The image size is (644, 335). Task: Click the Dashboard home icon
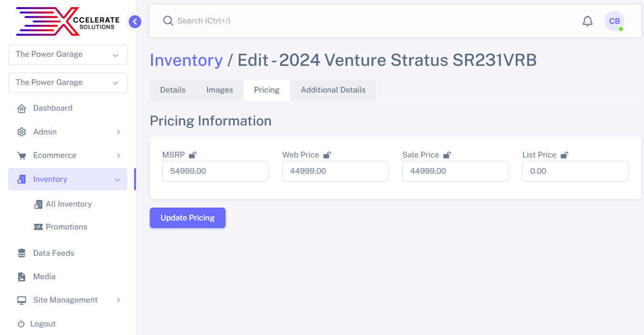click(x=21, y=108)
